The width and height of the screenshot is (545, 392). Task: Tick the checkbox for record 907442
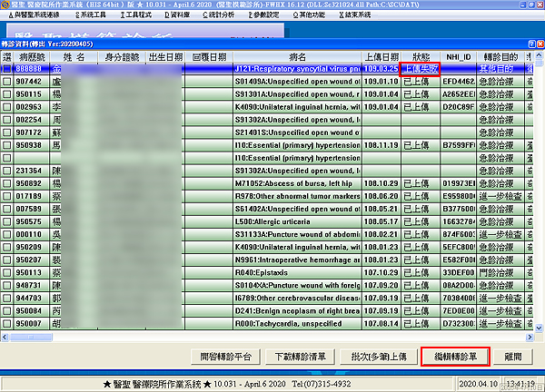[x=7, y=81]
